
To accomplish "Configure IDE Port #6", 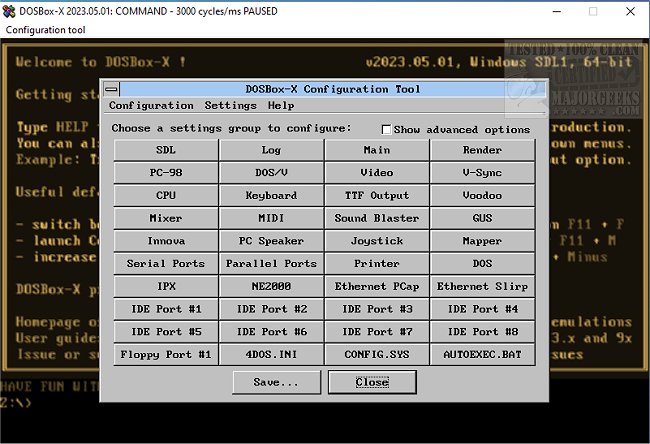I will (x=271, y=332).
